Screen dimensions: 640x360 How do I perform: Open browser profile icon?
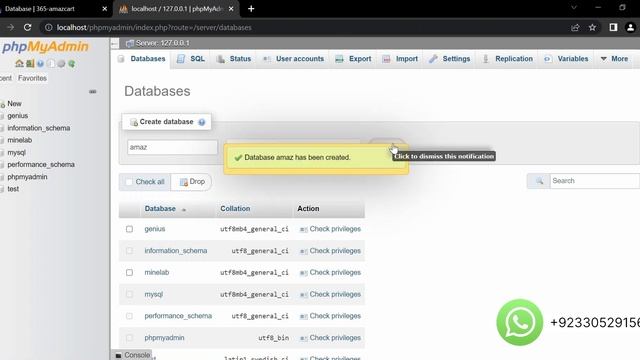point(630,27)
